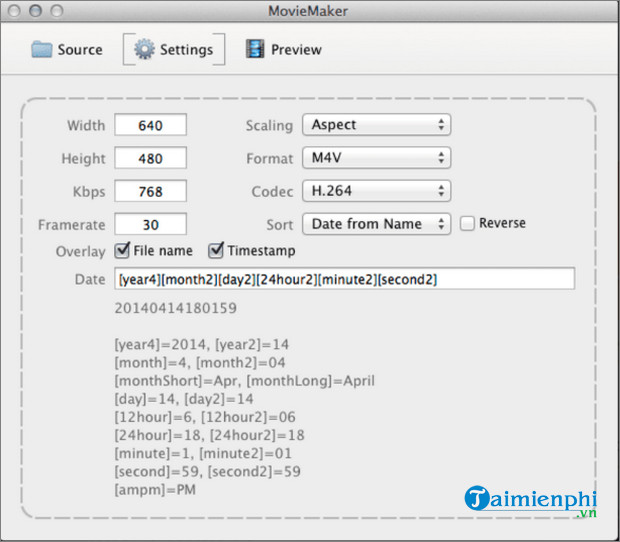Click the Date format pattern field
This screenshot has width=620, height=542.
coord(344,279)
